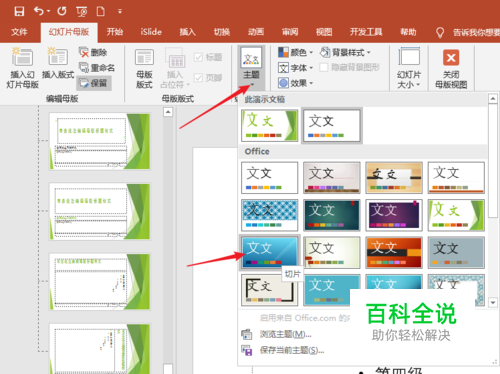The width and height of the screenshot is (500, 374).
Task: Open 插入占位符 dropdown
Action: (175, 69)
